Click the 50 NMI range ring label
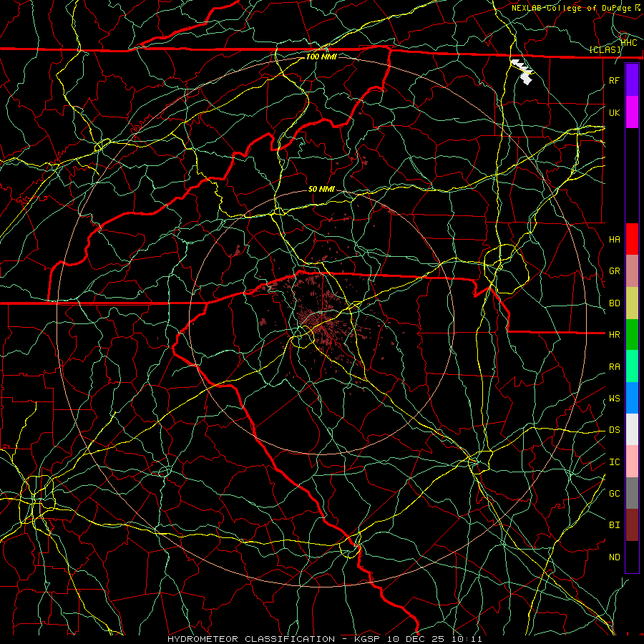 (x=321, y=189)
